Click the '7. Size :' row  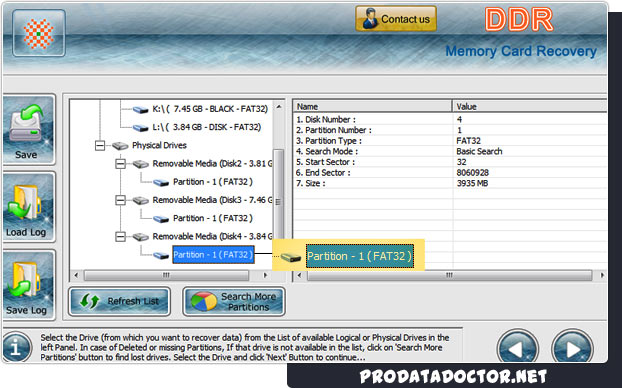click(450, 184)
